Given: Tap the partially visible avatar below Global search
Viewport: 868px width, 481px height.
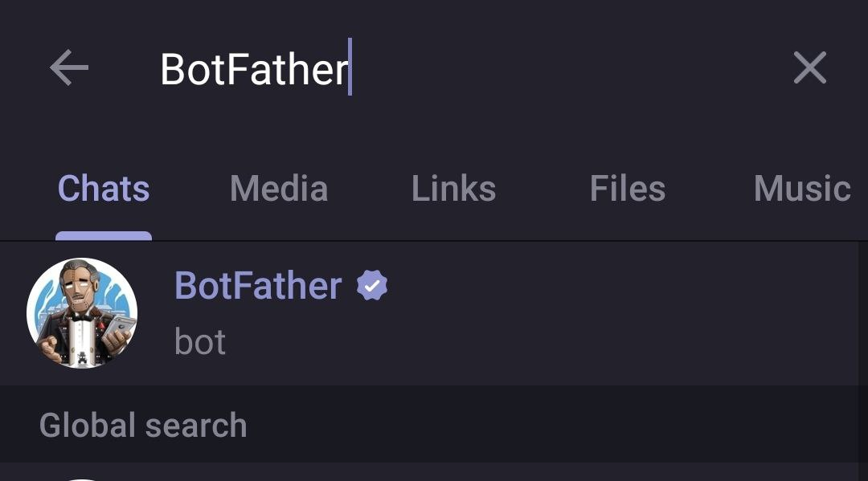Looking at the screenshot, I should [80, 477].
